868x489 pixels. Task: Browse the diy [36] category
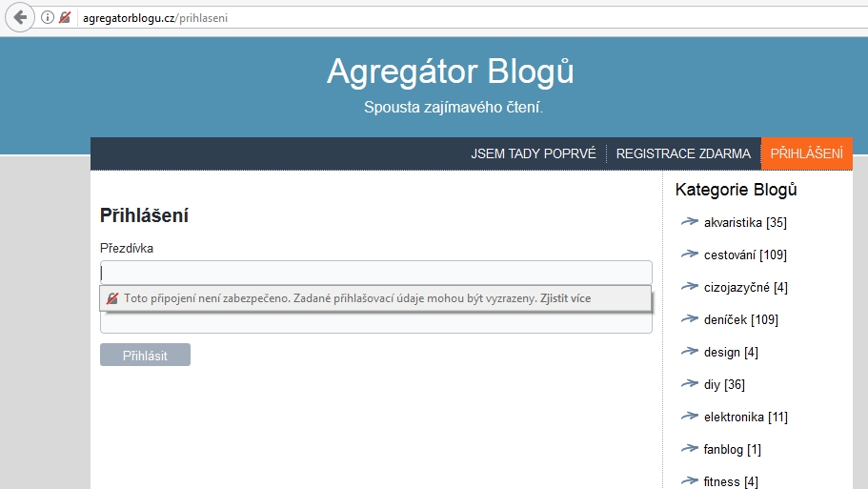(x=724, y=384)
